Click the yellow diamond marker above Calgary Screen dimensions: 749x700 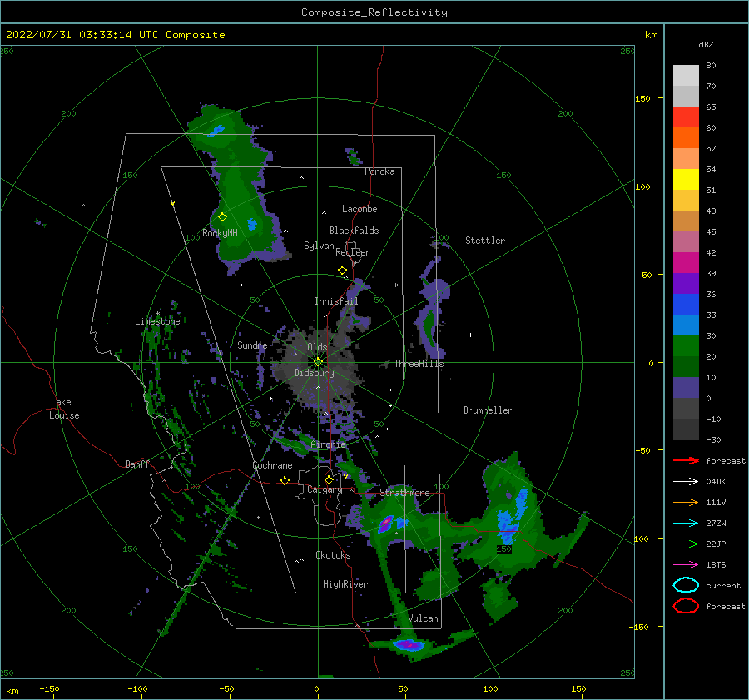pos(329,479)
